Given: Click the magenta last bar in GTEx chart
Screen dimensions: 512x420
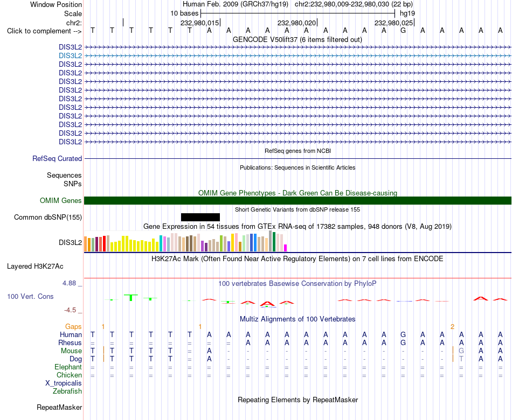Looking at the screenshot, I should (286, 248).
